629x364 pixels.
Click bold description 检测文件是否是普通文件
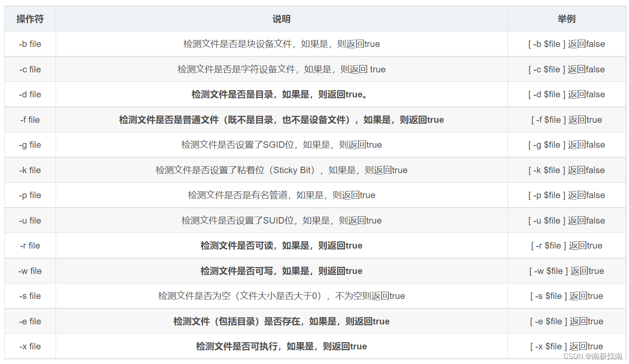(282, 120)
